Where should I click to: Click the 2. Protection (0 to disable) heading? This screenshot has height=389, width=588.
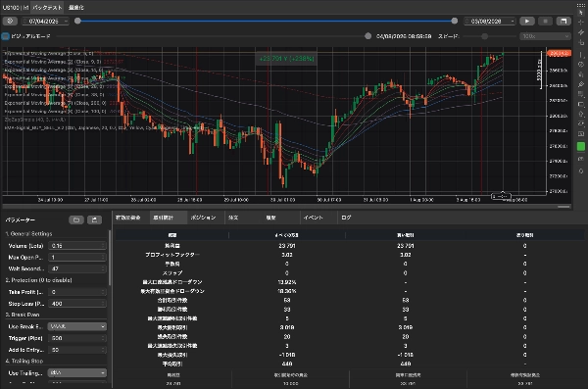pyautogui.click(x=38, y=280)
